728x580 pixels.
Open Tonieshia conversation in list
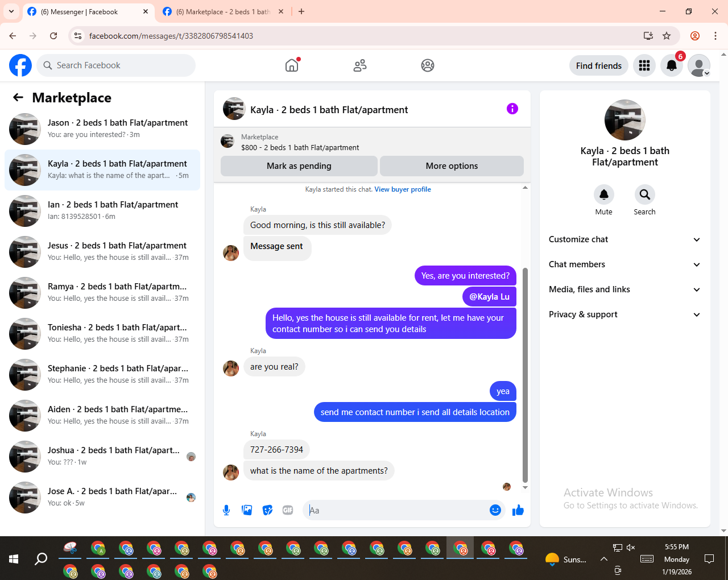pyautogui.click(x=102, y=334)
